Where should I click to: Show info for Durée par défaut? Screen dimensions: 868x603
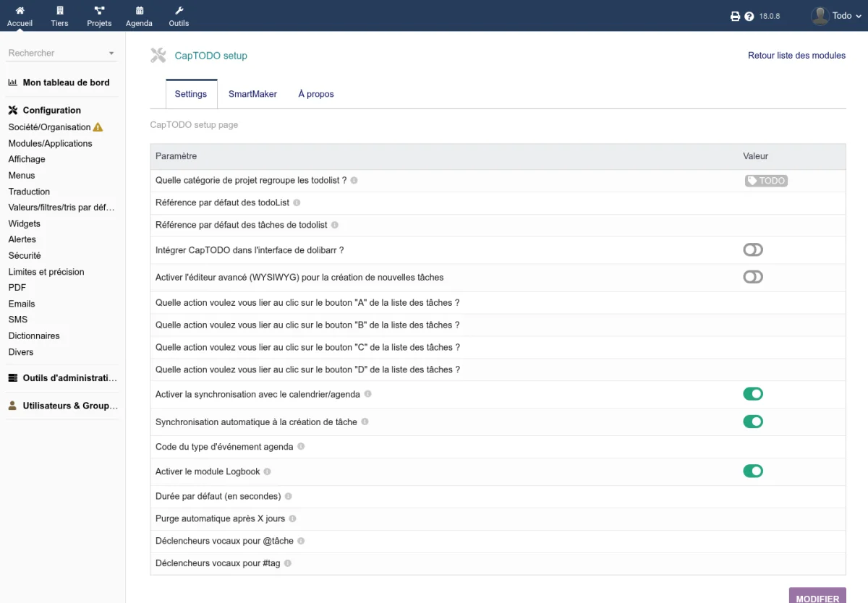pyautogui.click(x=289, y=497)
